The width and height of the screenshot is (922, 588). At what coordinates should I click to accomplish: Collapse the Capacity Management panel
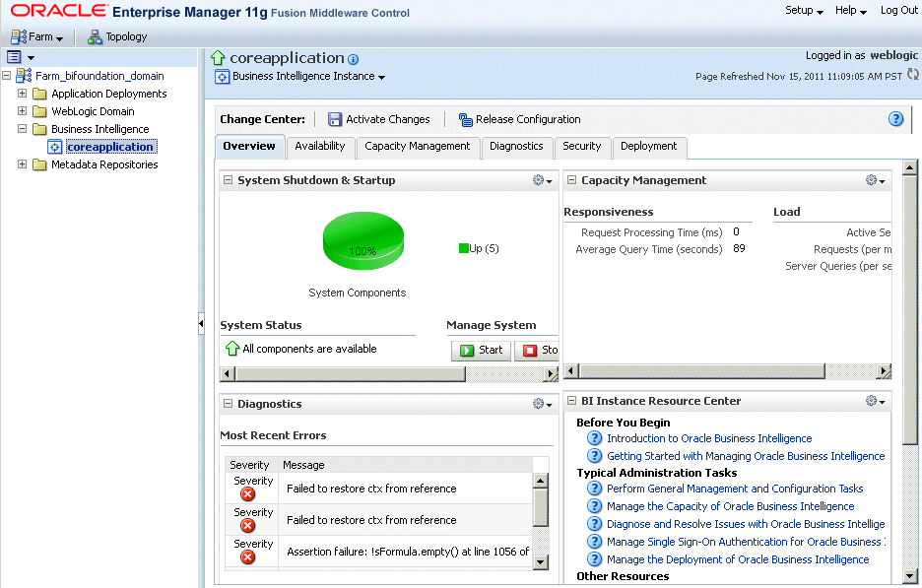pos(571,180)
